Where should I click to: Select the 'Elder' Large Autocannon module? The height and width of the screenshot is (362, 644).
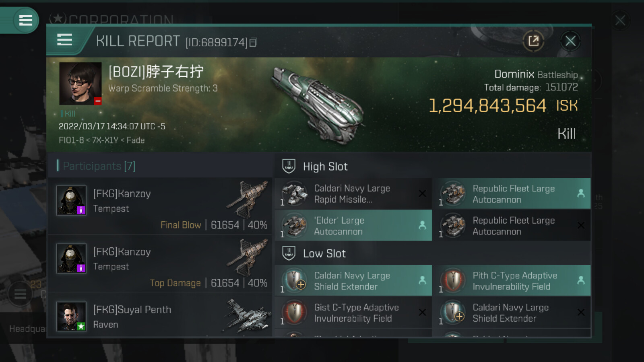tap(353, 226)
